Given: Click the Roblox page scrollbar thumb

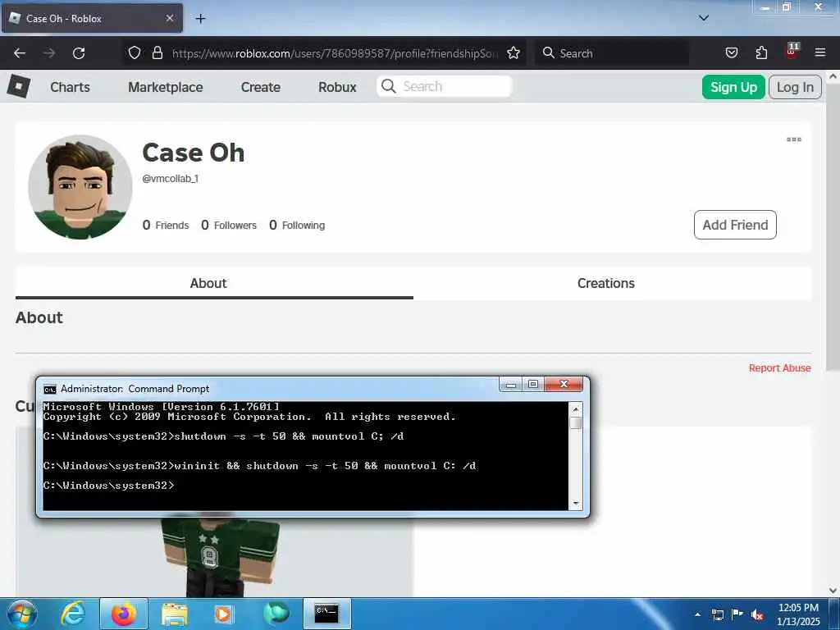Looking at the screenshot, I should (833, 226).
